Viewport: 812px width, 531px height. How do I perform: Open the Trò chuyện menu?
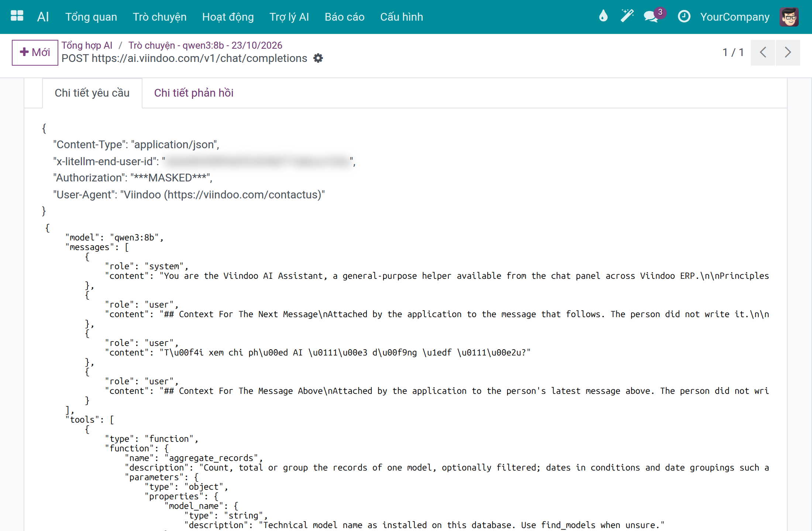(x=159, y=17)
